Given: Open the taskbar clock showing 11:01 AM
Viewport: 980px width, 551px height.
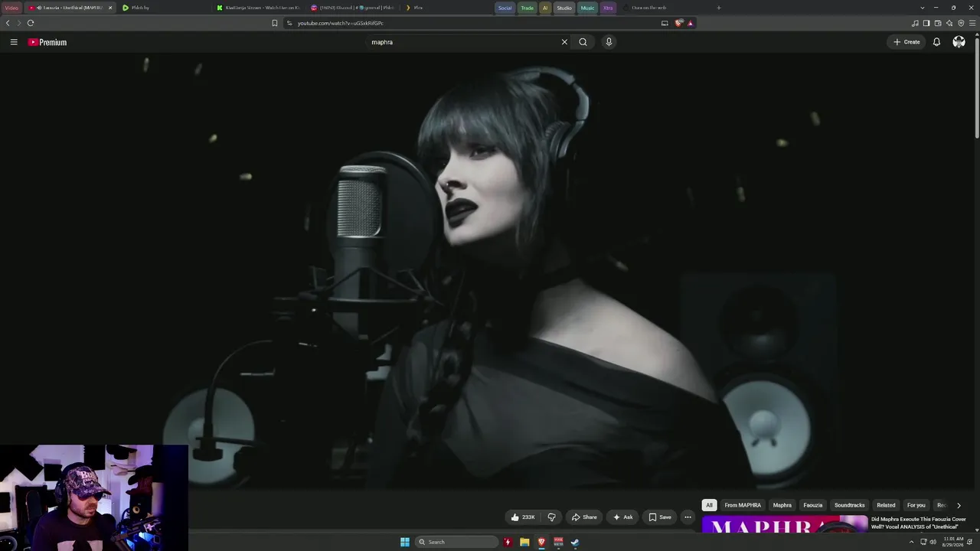Looking at the screenshot, I should coord(954,542).
